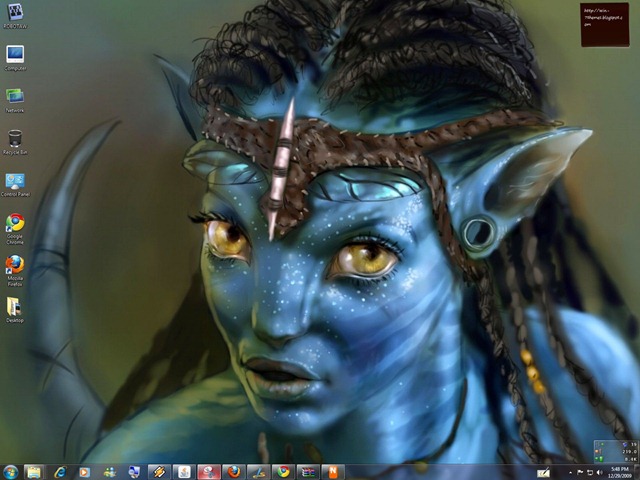Select the Control Panel desktop shortcut
640x480 pixels.
click(x=15, y=185)
